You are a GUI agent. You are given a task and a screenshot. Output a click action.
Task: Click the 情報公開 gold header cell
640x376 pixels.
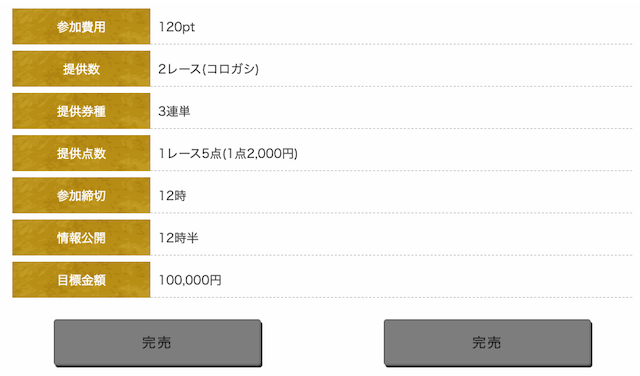pos(81,238)
